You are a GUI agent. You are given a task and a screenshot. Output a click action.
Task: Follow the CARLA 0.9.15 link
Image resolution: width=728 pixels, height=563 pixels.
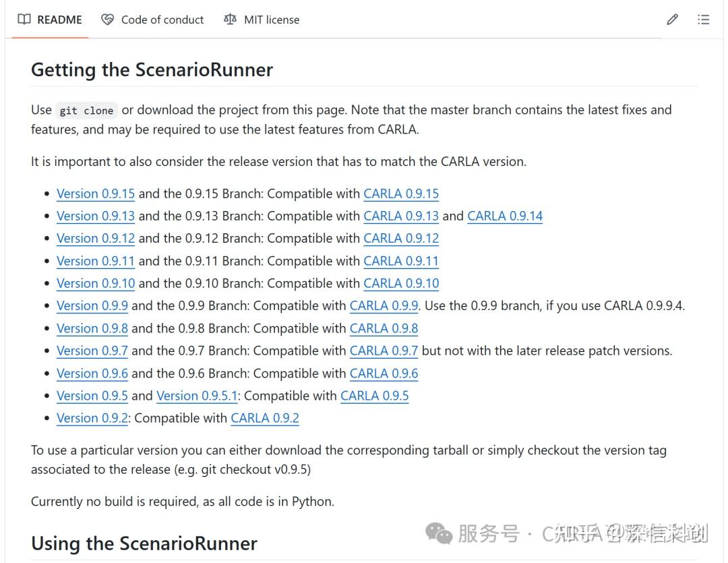[x=401, y=194]
